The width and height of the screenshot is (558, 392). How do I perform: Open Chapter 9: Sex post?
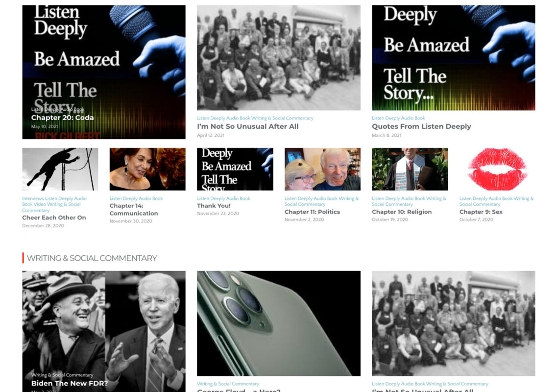pos(481,212)
